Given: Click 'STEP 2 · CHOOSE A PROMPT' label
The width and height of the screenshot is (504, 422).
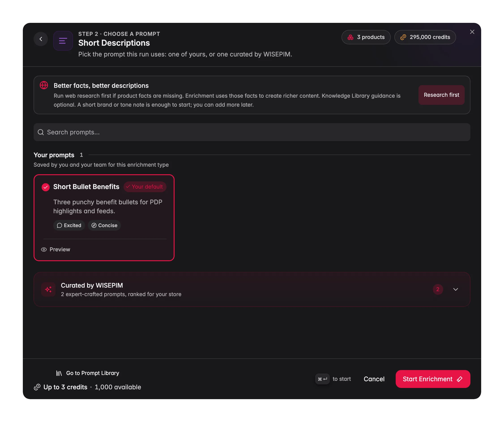Looking at the screenshot, I should click(119, 34).
